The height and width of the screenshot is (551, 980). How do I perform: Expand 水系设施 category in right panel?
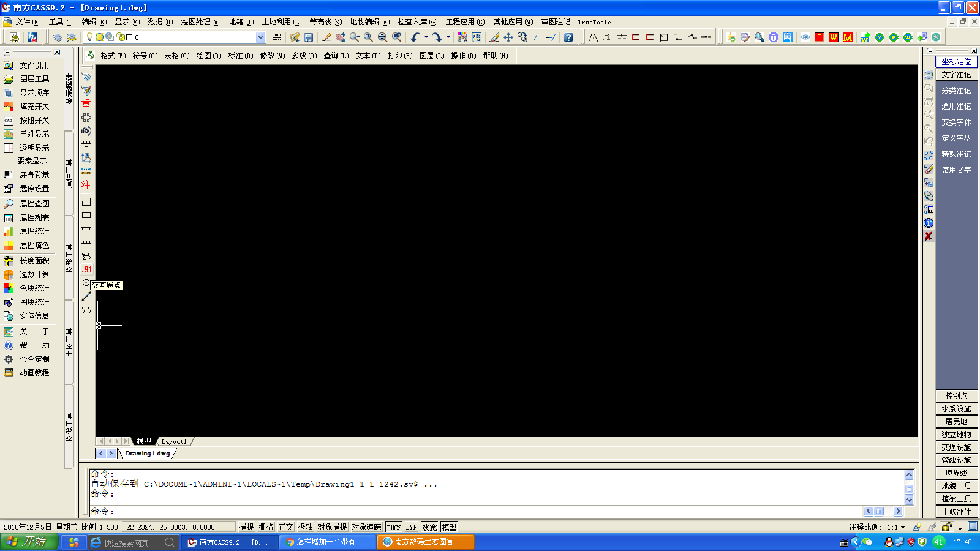click(956, 409)
